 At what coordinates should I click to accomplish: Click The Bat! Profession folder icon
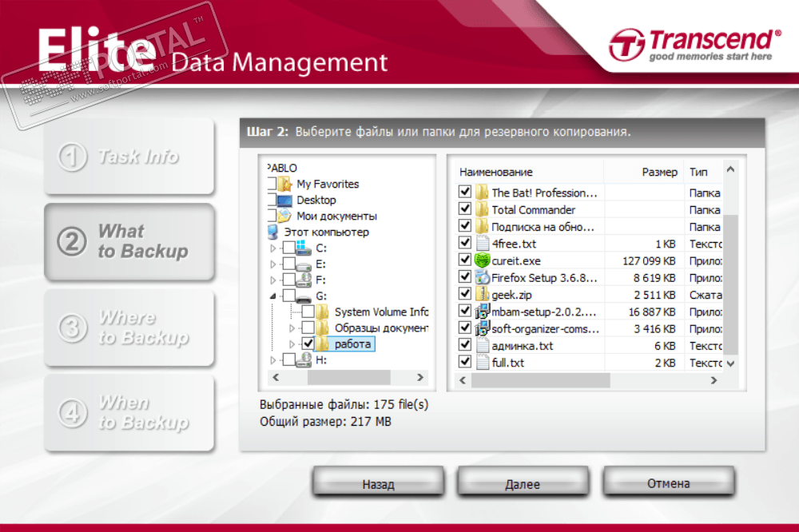click(482, 193)
